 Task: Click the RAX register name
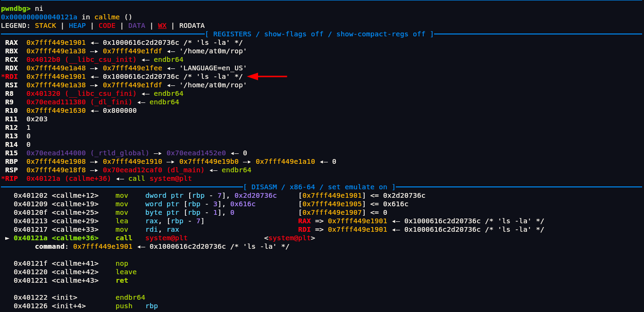pyautogui.click(x=11, y=42)
